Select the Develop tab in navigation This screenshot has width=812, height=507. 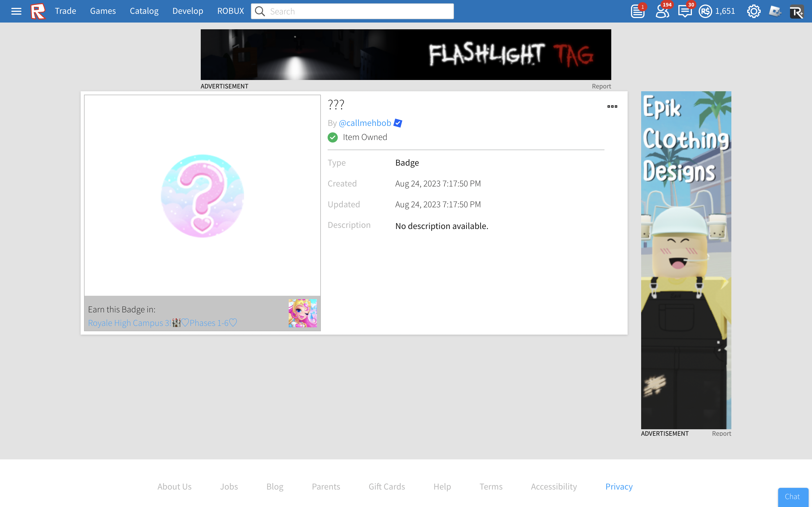[x=187, y=11]
